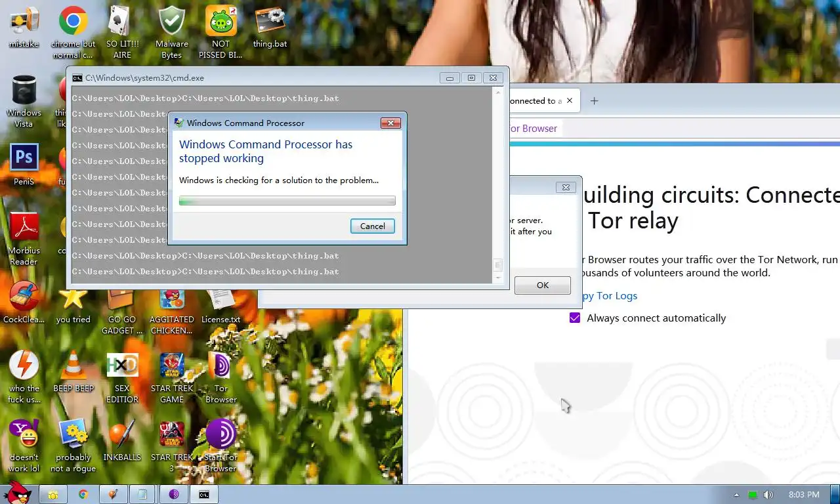Select the 'doesn't work lol' Yahoo icon
This screenshot has height=504, width=840.
(24, 446)
